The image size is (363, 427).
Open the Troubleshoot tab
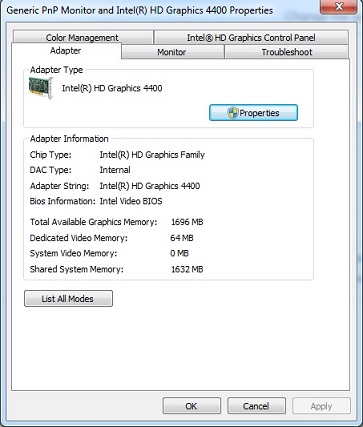pos(287,52)
